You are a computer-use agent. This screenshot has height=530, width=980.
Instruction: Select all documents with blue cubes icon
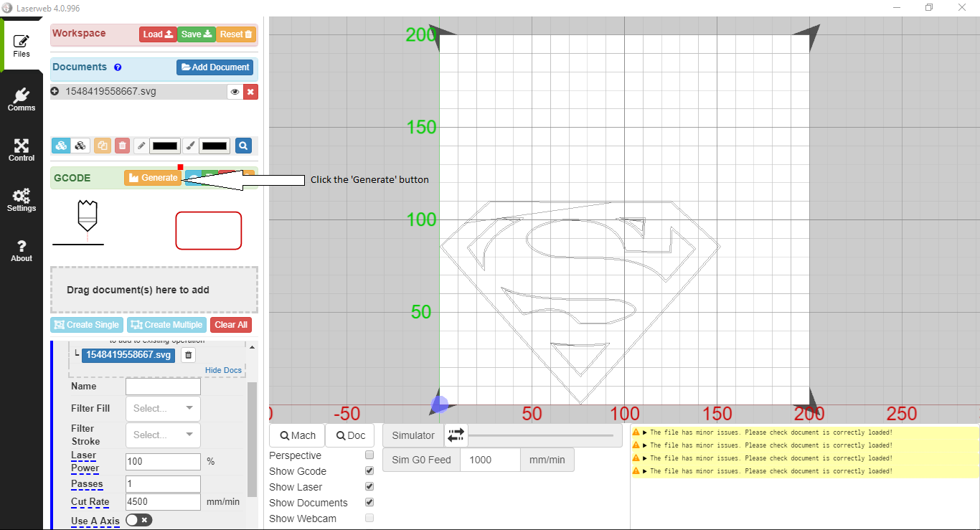click(61, 146)
